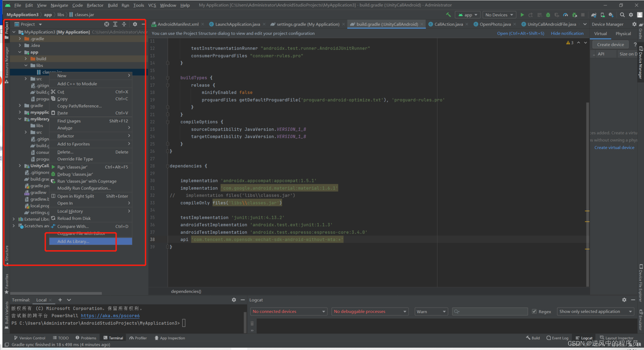Image resolution: width=644 pixels, height=350 pixels.
Task: Open Show only selected application dropdown
Action: tap(596, 312)
